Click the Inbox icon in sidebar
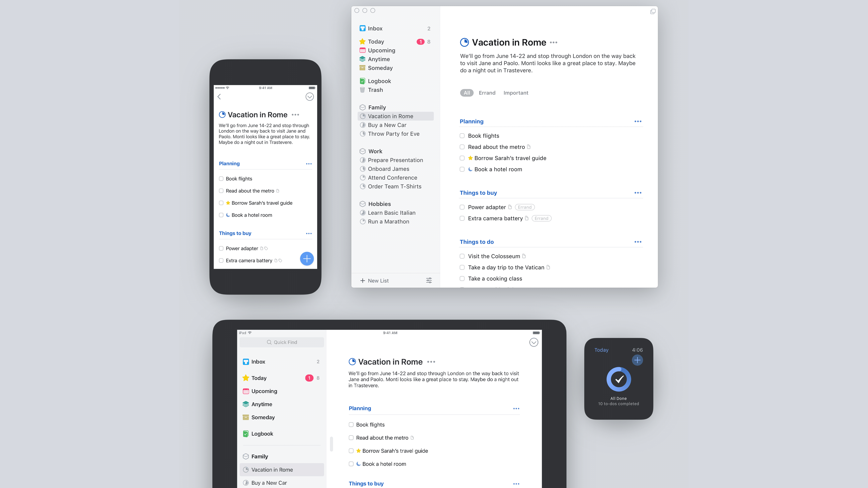Screen dimensions: 868x488 tap(362, 28)
